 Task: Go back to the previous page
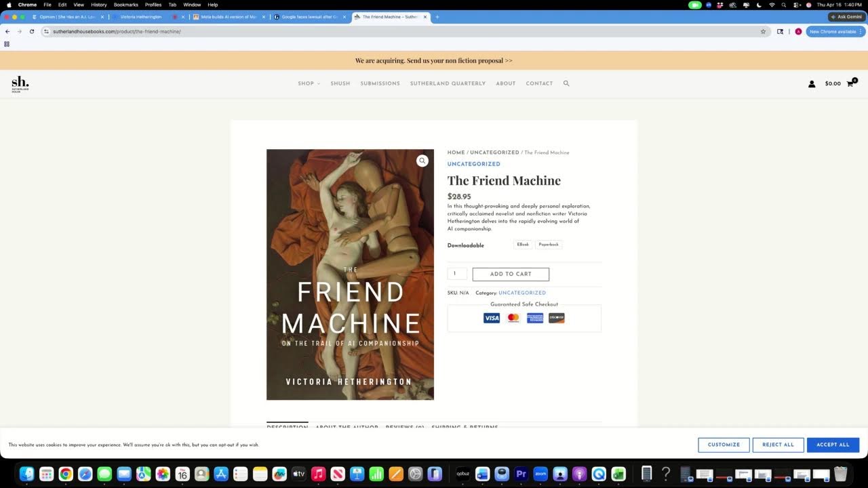(7, 31)
